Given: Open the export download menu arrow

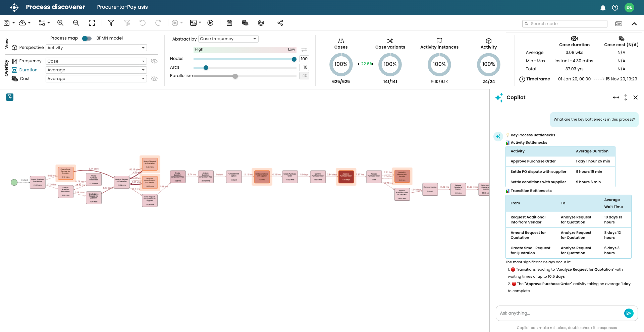Looking at the screenshot, I should [30, 23].
